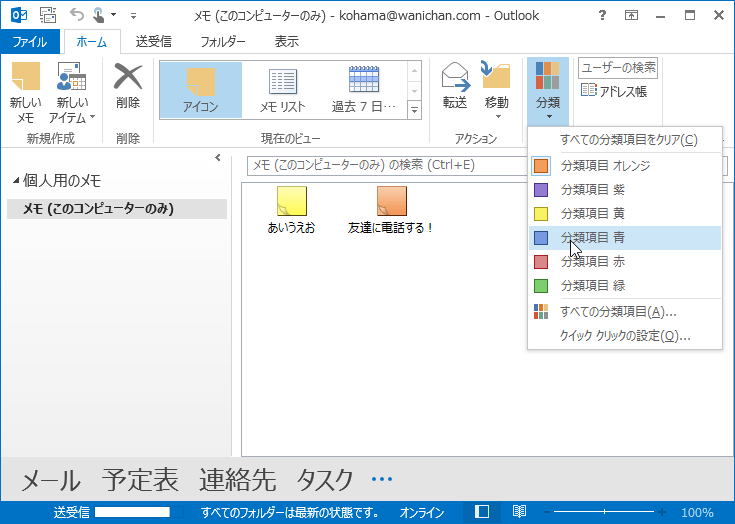
Task: Open the 移動 move dropdown
Action: pyautogui.click(x=496, y=90)
